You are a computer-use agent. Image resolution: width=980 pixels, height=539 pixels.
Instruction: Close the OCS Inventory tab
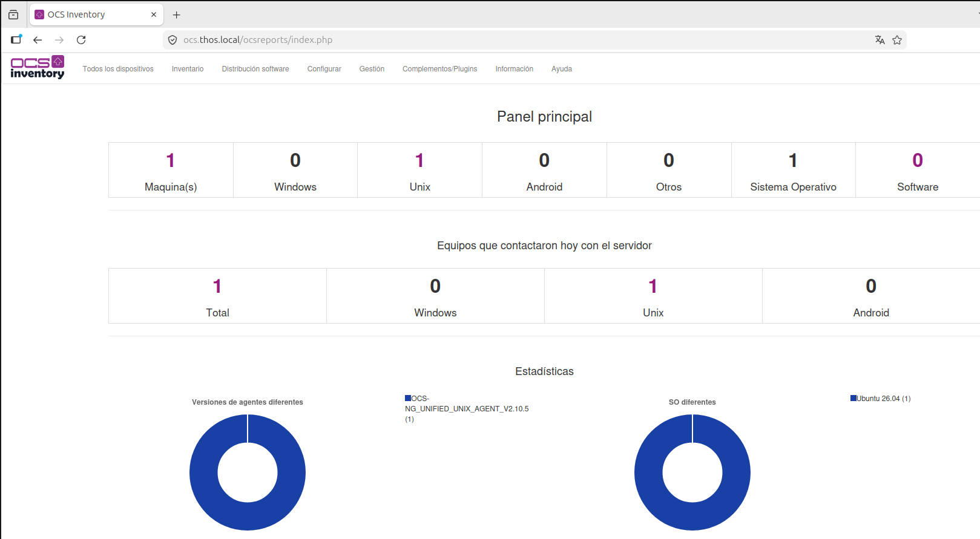click(x=154, y=15)
